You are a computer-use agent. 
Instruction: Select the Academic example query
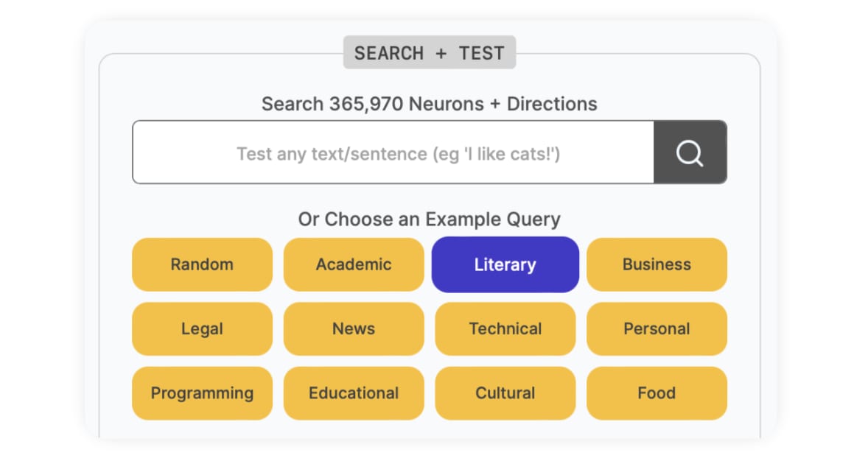(x=354, y=264)
